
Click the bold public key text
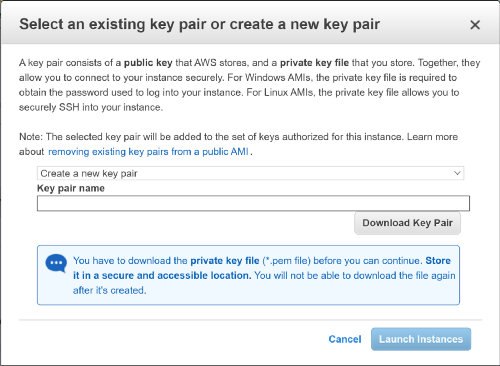coord(148,63)
